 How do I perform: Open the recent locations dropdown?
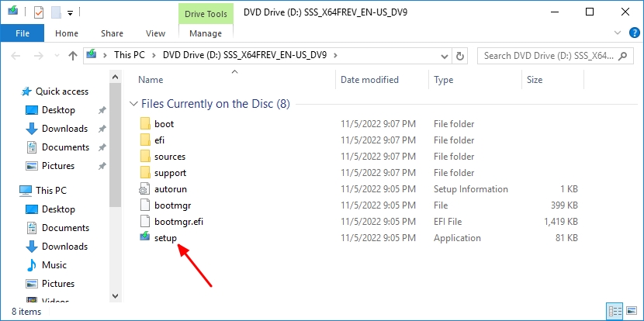(x=57, y=57)
